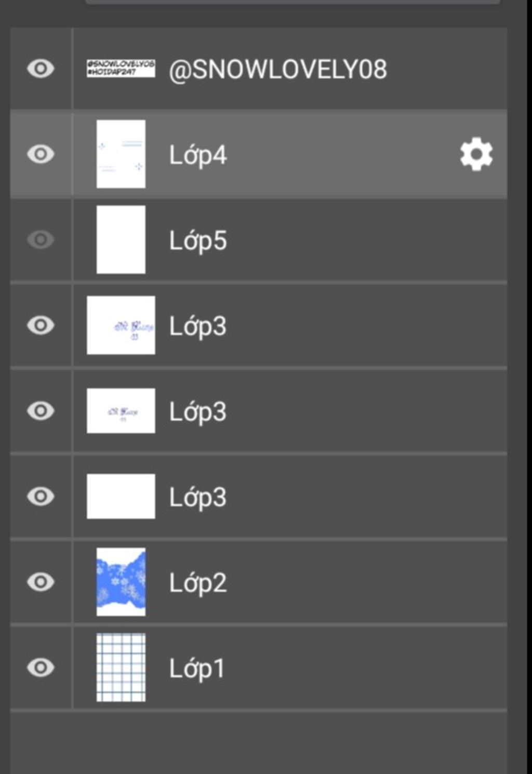The width and height of the screenshot is (532, 774).
Task: Click the empty white Lớp3 thumbnail
Action: pyautogui.click(x=121, y=496)
